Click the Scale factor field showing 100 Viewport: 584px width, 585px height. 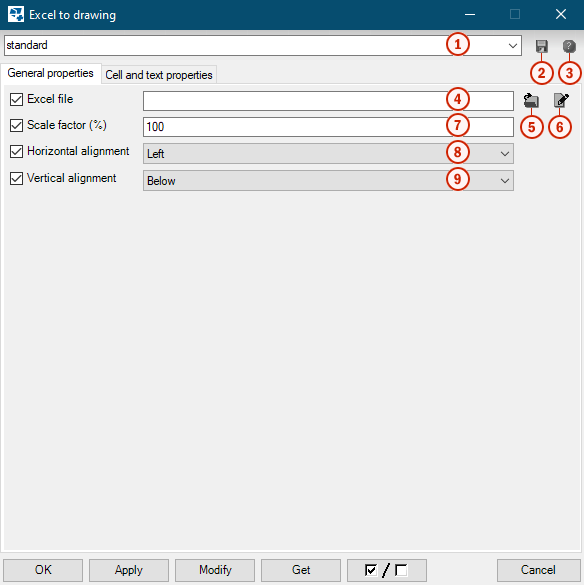coord(328,127)
